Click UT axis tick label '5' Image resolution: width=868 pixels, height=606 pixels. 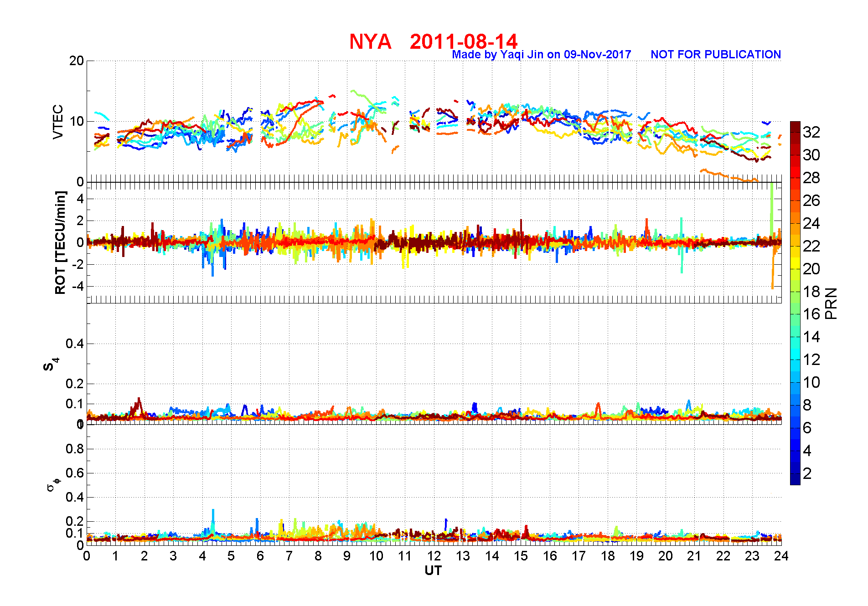click(231, 556)
